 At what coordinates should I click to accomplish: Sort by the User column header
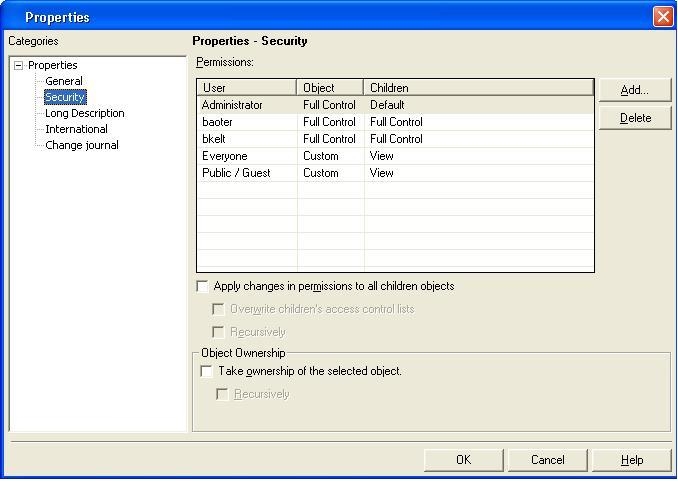pyautogui.click(x=247, y=88)
